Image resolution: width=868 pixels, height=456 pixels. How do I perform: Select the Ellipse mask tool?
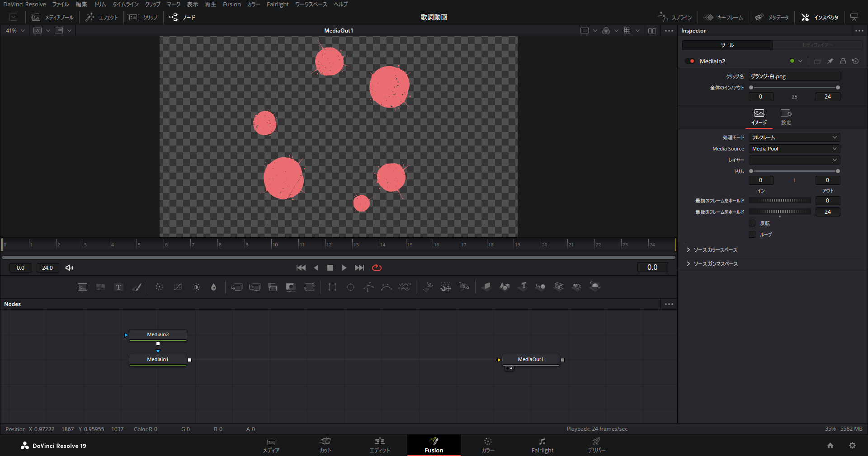[x=350, y=287]
